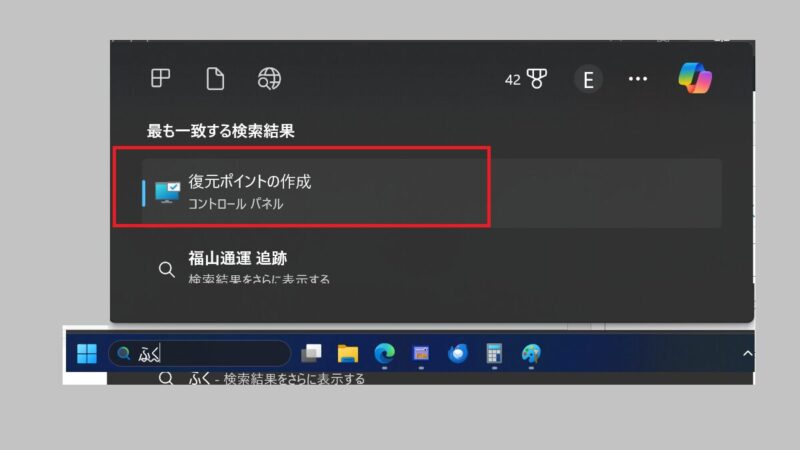Open Rewards points medal icon showing 42
This screenshot has width=800, height=450.
(x=526, y=79)
